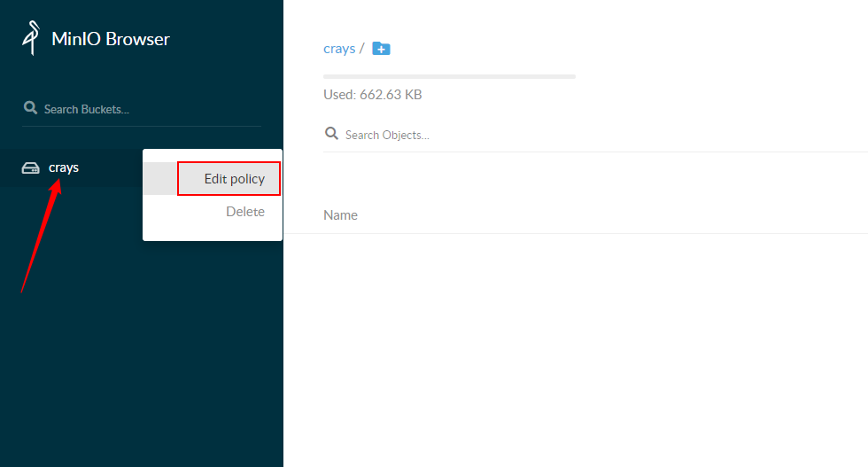Click the Used: 662.63 KB text
Viewport: 868px width, 467px height.
[x=373, y=95]
